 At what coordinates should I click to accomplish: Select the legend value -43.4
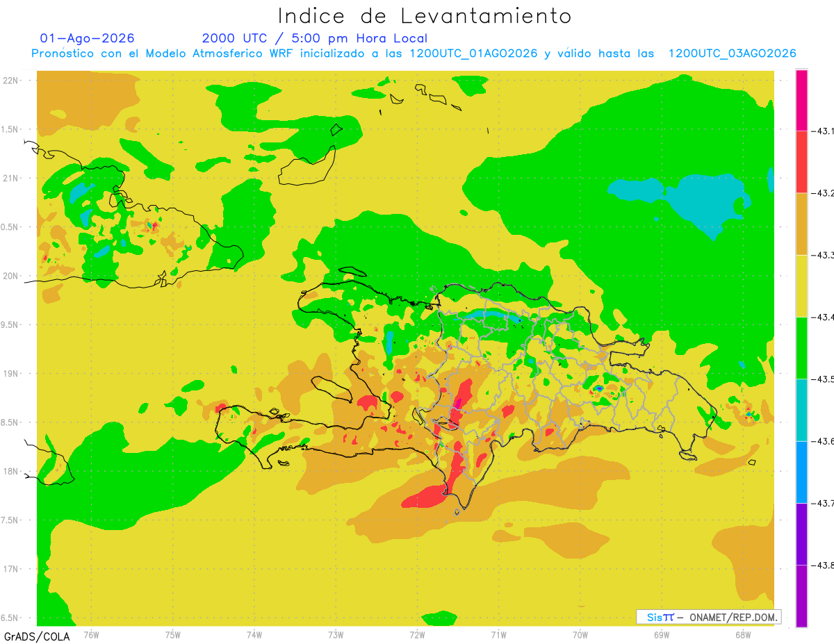coord(823,317)
